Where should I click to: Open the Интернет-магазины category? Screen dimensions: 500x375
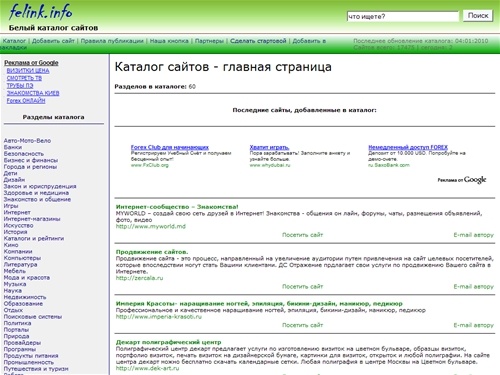click(x=32, y=219)
